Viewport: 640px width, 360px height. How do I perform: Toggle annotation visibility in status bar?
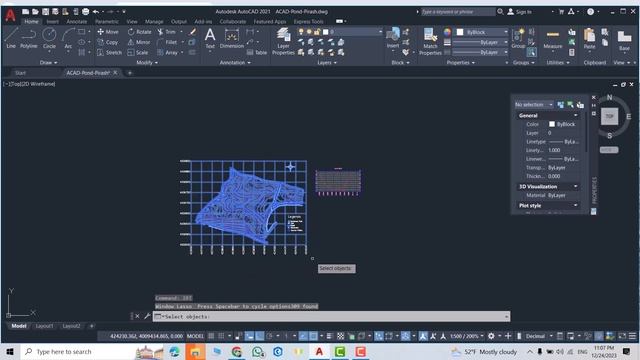423,336
